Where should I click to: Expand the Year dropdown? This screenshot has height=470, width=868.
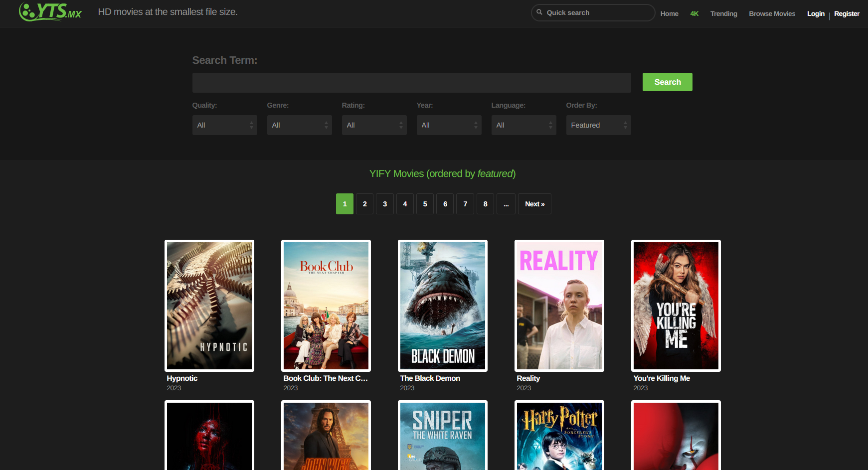tap(449, 125)
